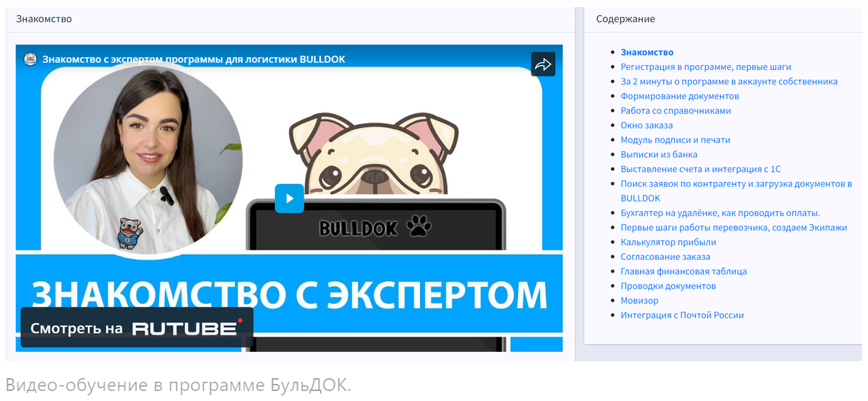Open the 'Согласование заказа' lesson

tap(665, 257)
